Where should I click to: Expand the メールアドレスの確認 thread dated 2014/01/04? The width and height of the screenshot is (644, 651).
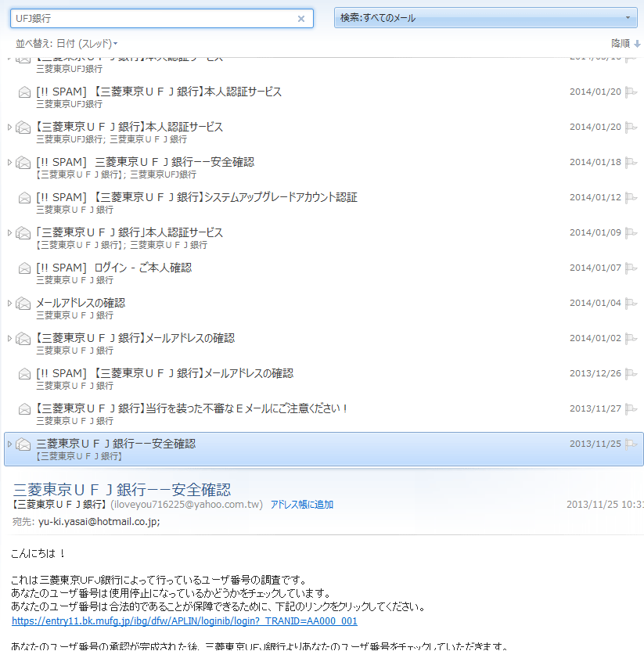[9, 304]
